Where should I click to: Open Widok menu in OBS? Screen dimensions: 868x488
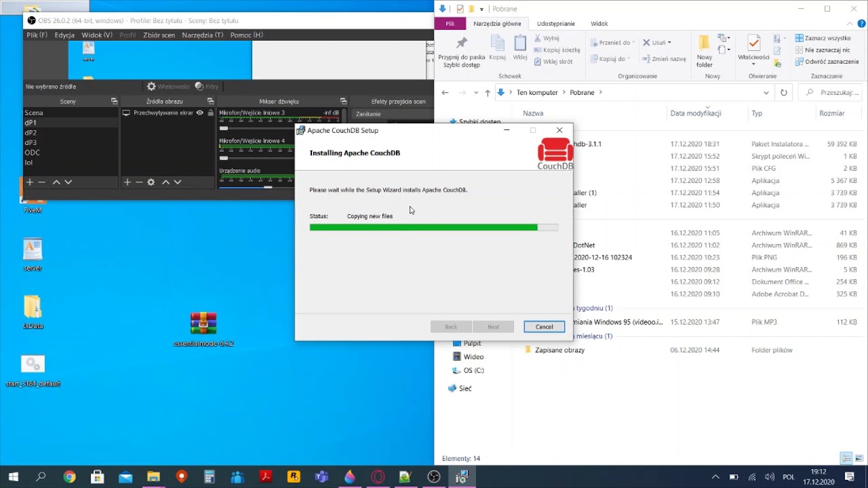click(x=97, y=35)
